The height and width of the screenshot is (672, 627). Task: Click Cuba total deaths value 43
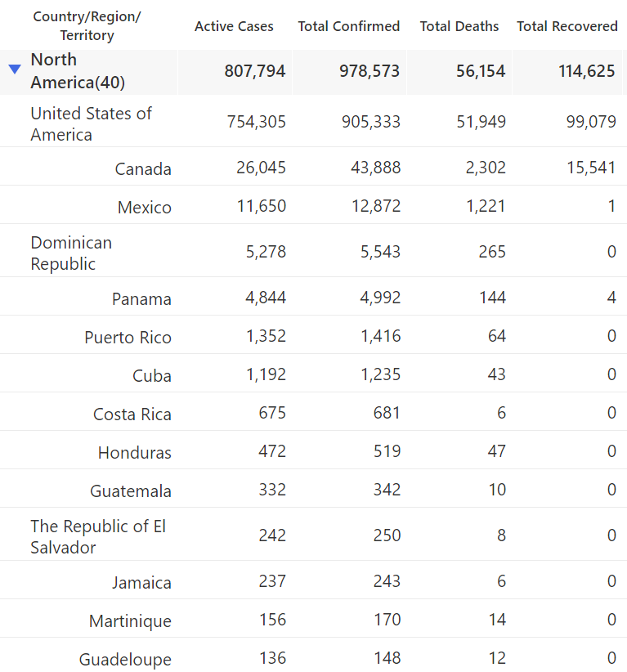[x=497, y=374]
